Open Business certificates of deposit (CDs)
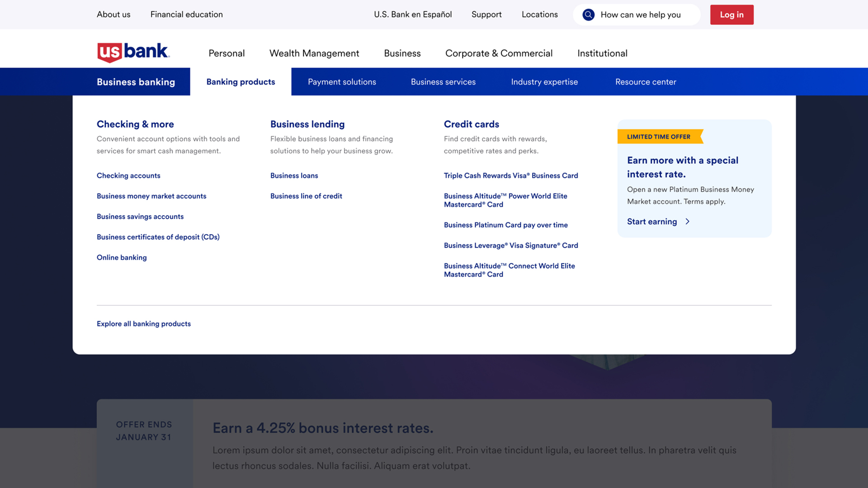 (158, 237)
